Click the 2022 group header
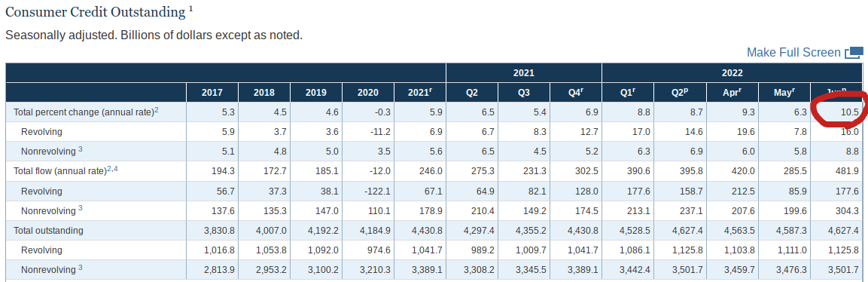 [732, 72]
